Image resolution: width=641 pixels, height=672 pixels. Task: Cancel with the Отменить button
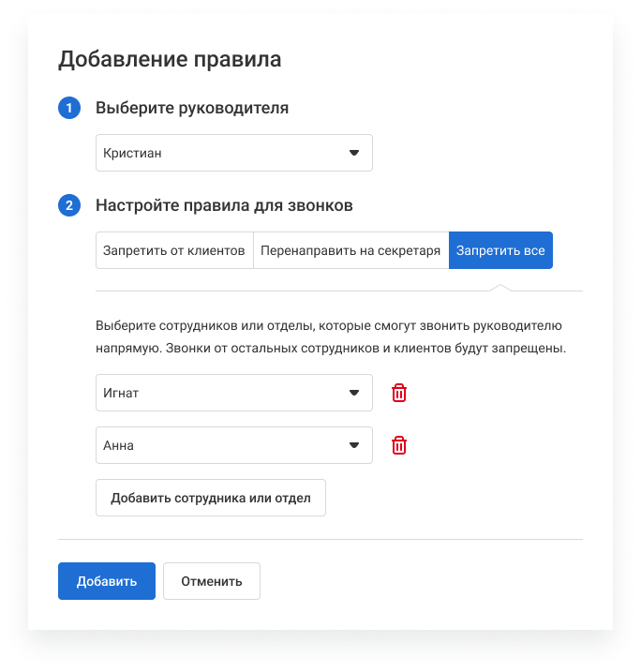212,581
